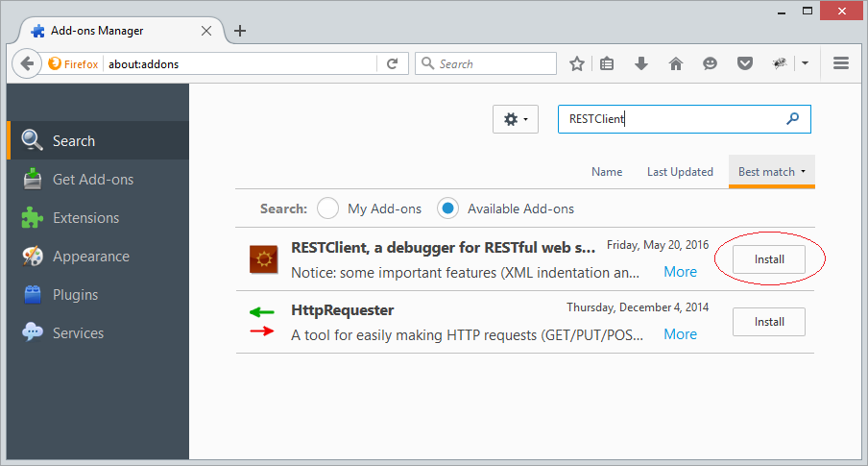Viewport: 868px width, 466px height.
Task: Click the Hello smiley chat icon
Action: click(x=710, y=63)
